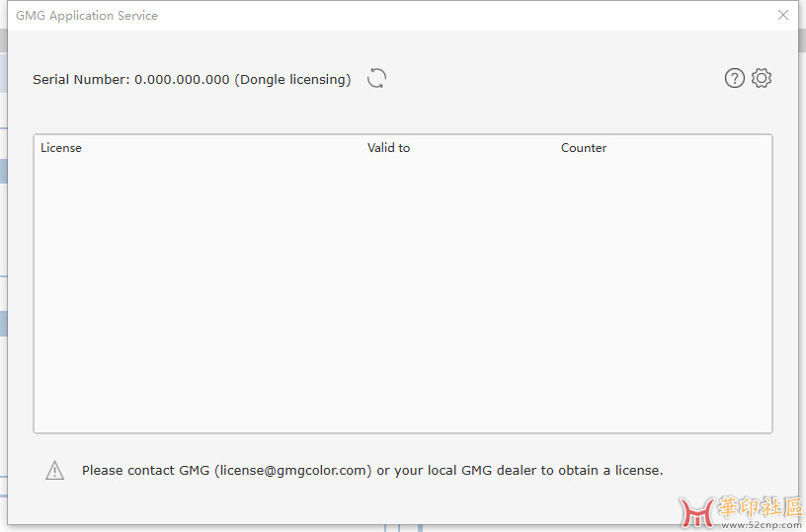The image size is (806, 532).
Task: Sort by the Counter column header
Action: [x=584, y=148]
